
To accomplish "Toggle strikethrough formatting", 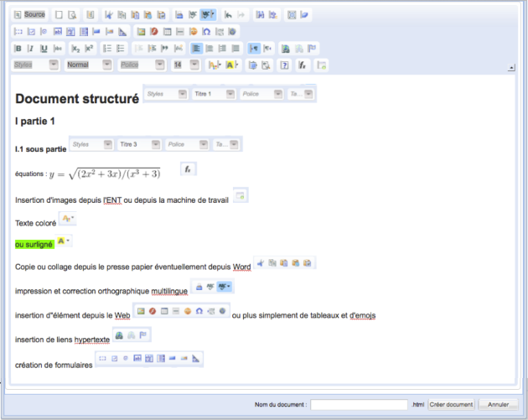I will click(x=58, y=49).
